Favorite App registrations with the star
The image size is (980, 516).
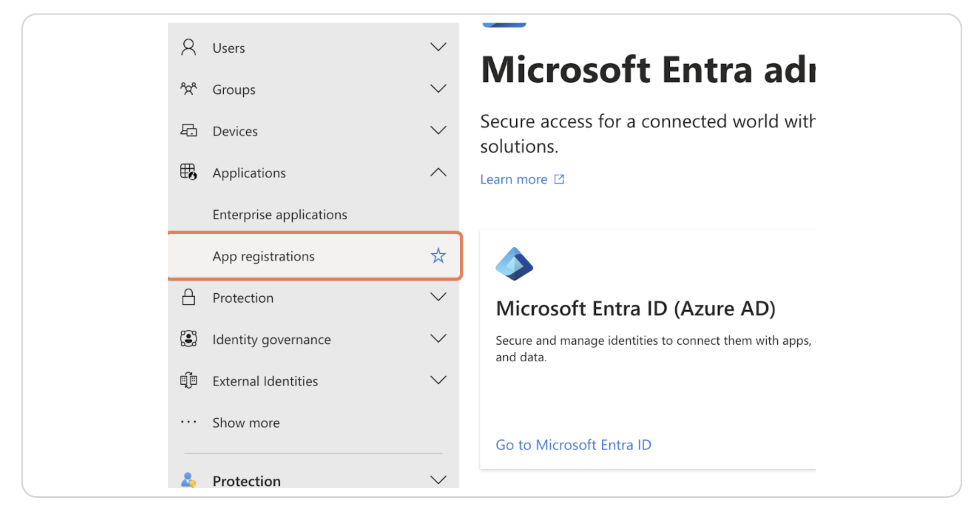pyautogui.click(x=438, y=256)
